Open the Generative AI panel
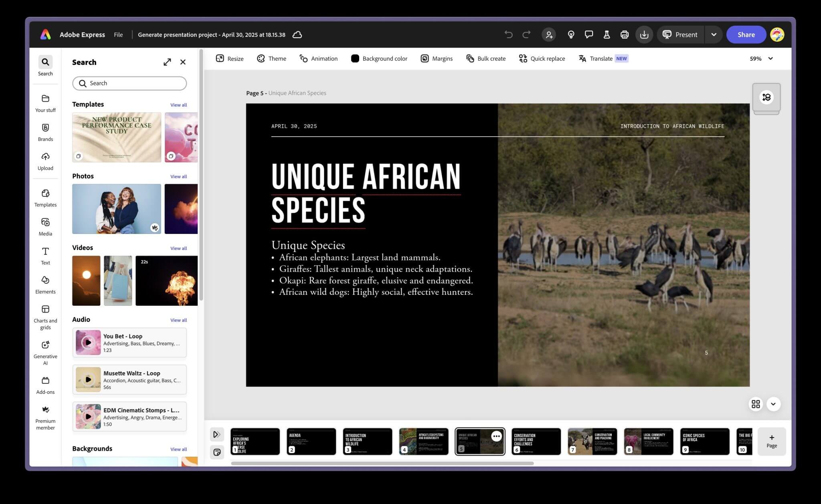The image size is (821, 504). 45,351
